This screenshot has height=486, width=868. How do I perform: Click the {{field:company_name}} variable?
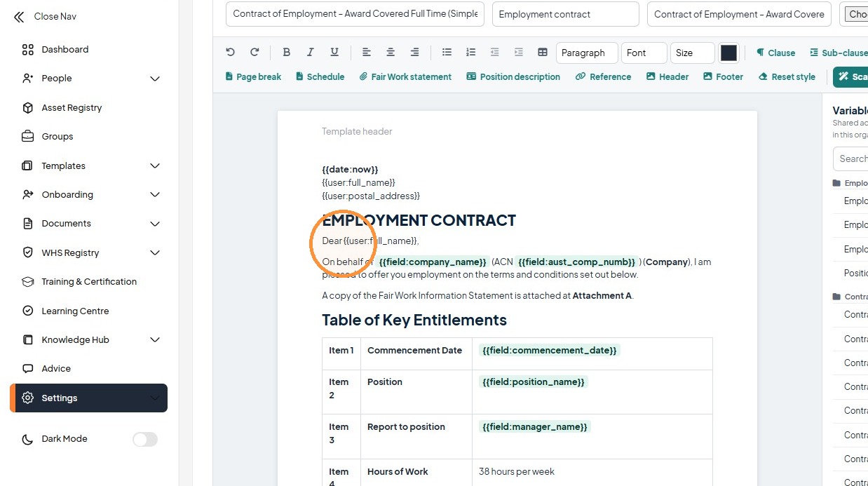click(433, 262)
